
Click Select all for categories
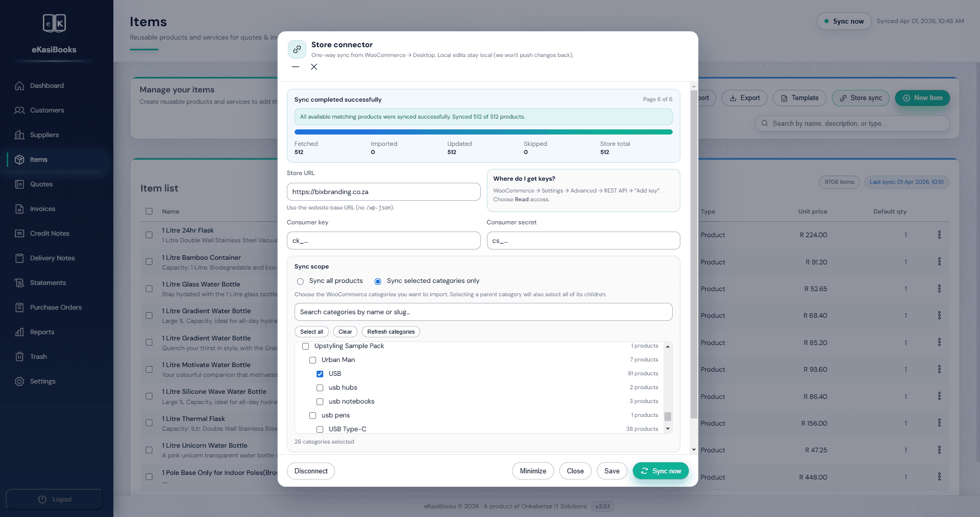311,332
